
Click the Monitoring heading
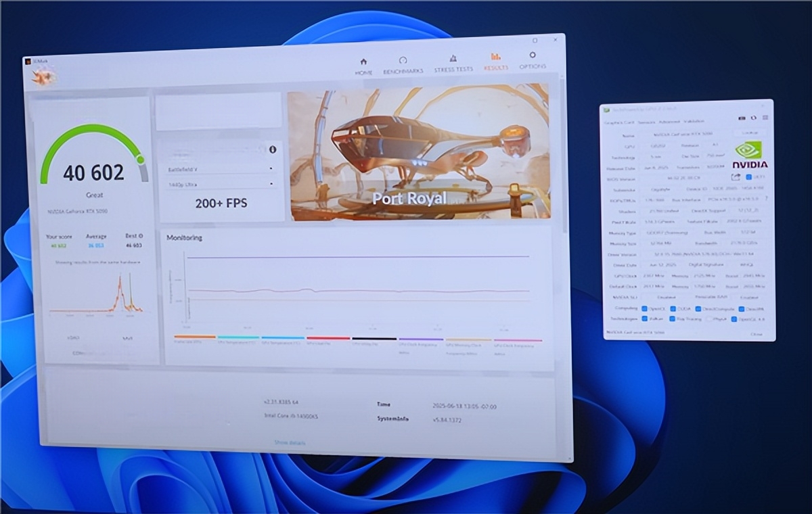click(184, 238)
